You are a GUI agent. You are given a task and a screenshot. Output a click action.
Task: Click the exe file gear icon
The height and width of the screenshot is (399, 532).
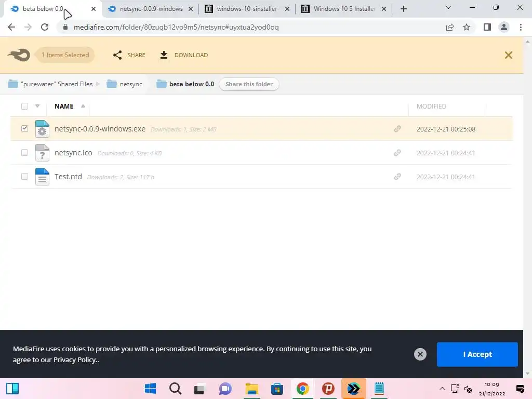42,129
